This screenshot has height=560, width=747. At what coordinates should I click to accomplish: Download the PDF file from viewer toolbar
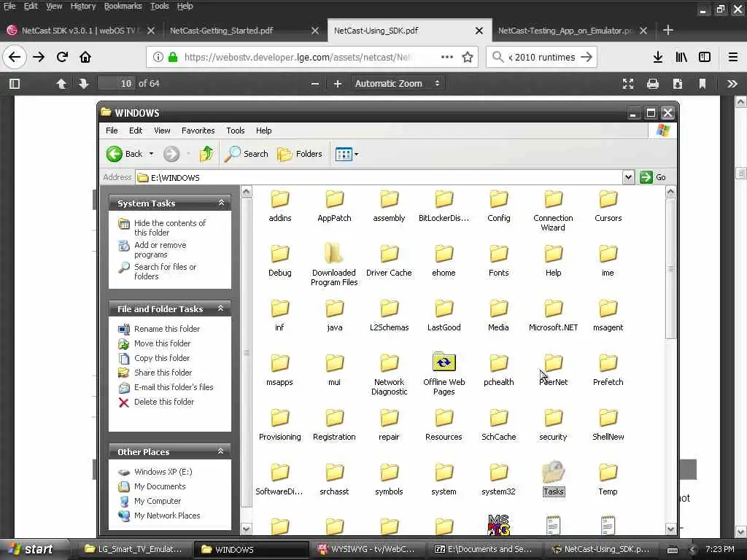(x=678, y=84)
